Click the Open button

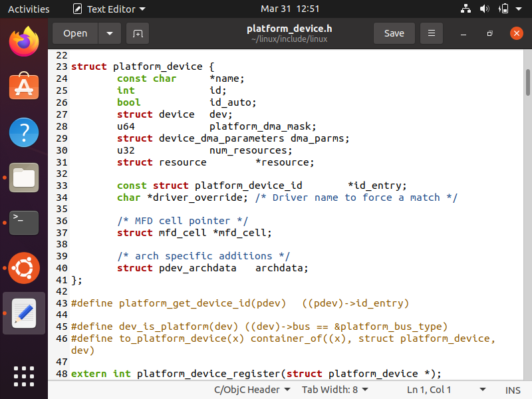coord(75,33)
